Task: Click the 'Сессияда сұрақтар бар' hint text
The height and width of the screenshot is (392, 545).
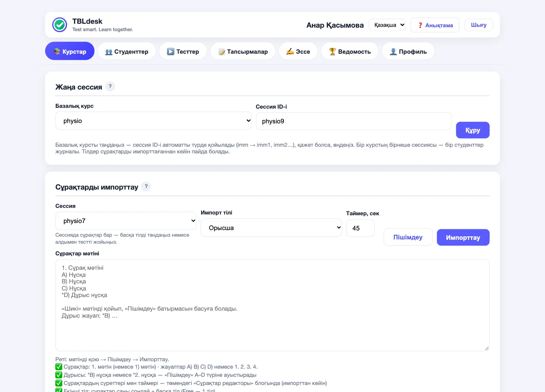Action: click(122, 238)
